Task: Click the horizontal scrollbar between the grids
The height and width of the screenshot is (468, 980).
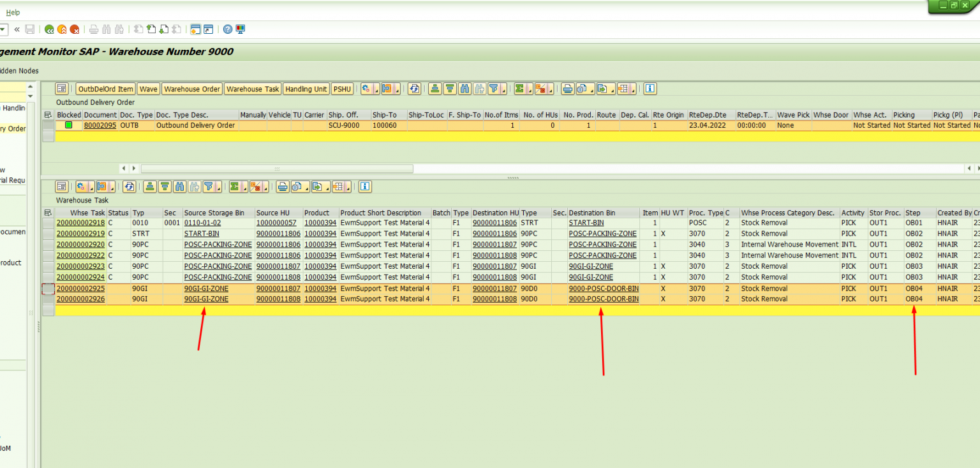Action: [277, 169]
